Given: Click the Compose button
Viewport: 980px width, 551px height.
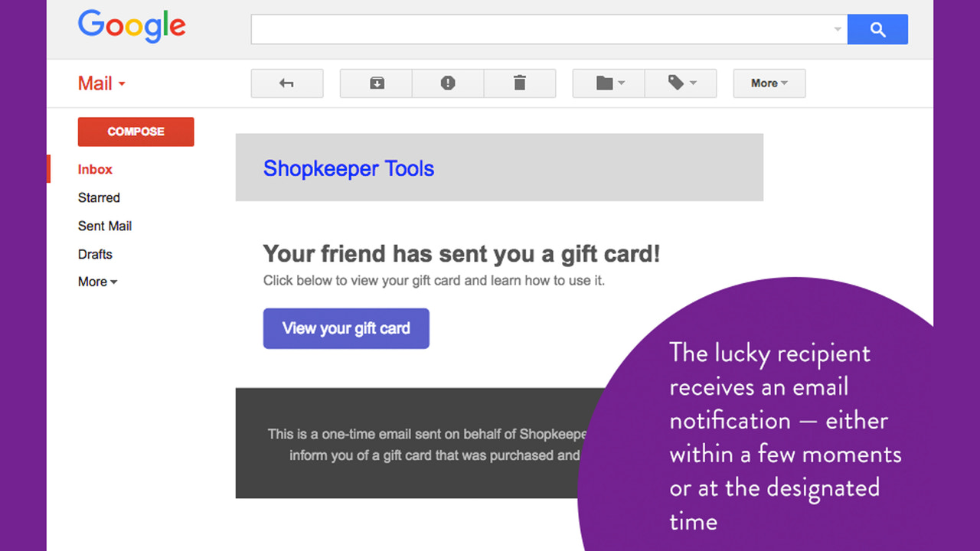Looking at the screenshot, I should pos(136,132).
